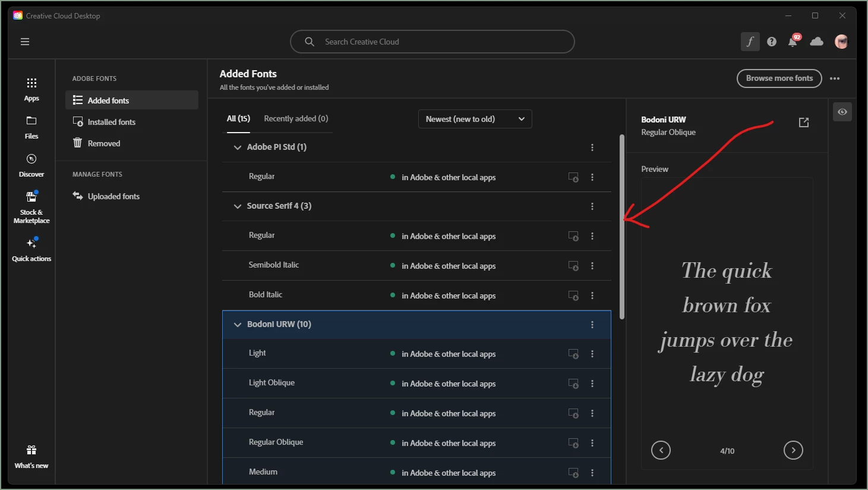The width and height of the screenshot is (868, 490).
Task: Open Uploaded fonts
Action: coord(132,196)
